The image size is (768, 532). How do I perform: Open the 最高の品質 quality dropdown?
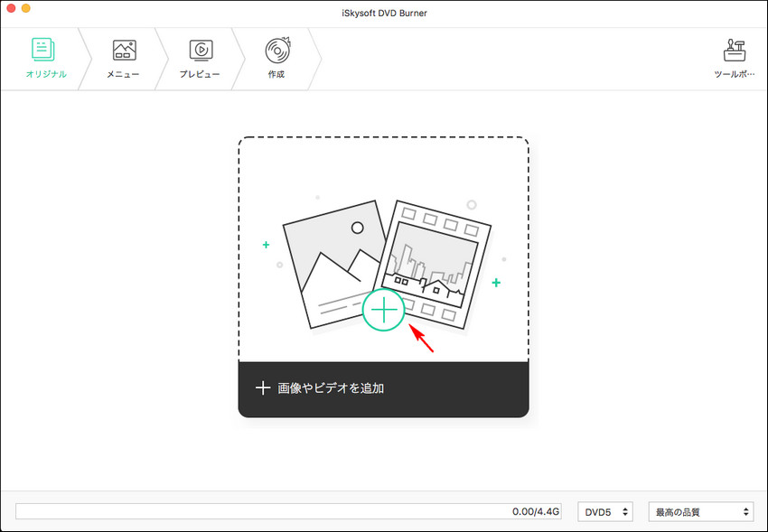coord(701,512)
